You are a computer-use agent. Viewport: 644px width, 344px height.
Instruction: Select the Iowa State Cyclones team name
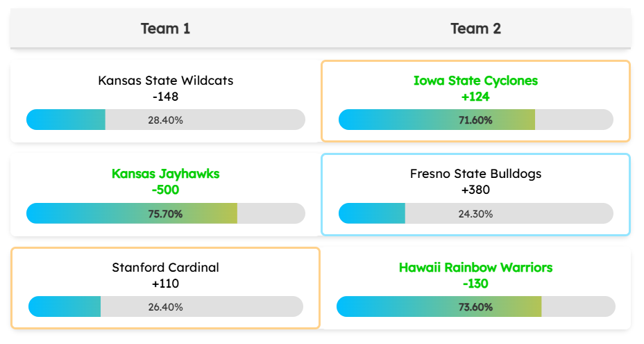pyautogui.click(x=475, y=81)
